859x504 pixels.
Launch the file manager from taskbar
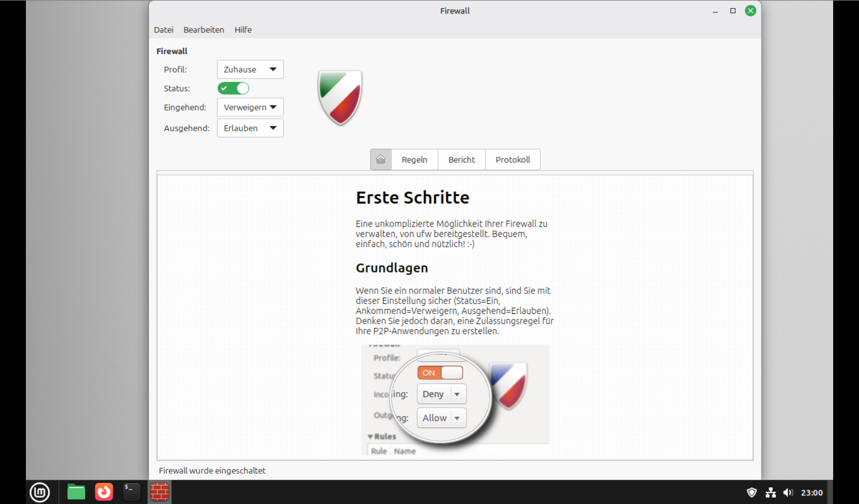click(x=76, y=492)
